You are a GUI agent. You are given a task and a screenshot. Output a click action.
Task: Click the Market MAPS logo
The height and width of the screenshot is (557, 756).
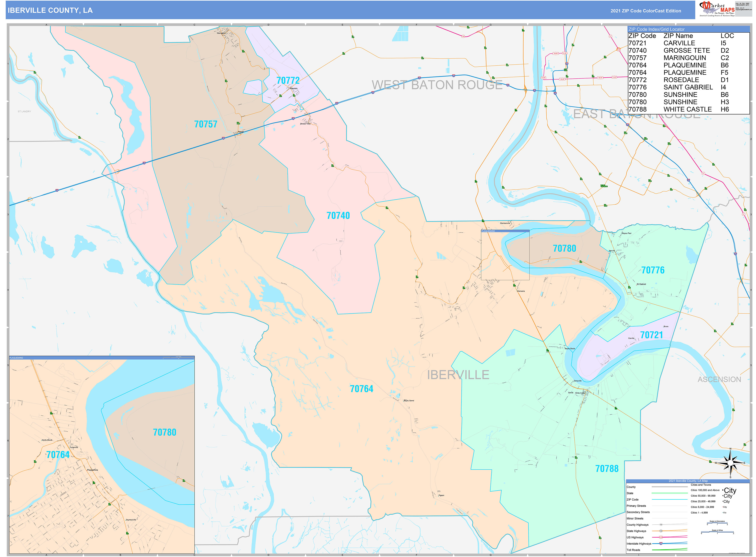pos(717,9)
